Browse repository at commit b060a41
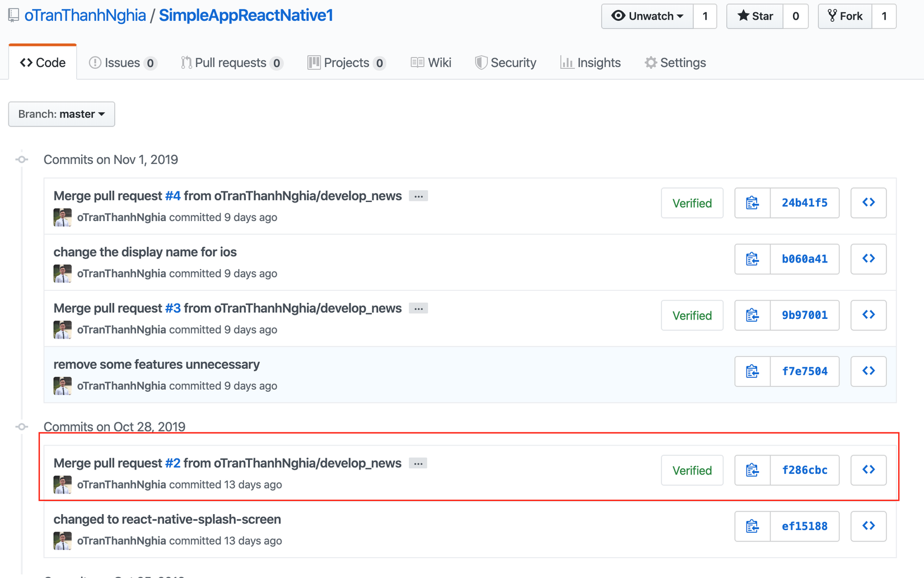This screenshot has width=924, height=578. pos(868,259)
